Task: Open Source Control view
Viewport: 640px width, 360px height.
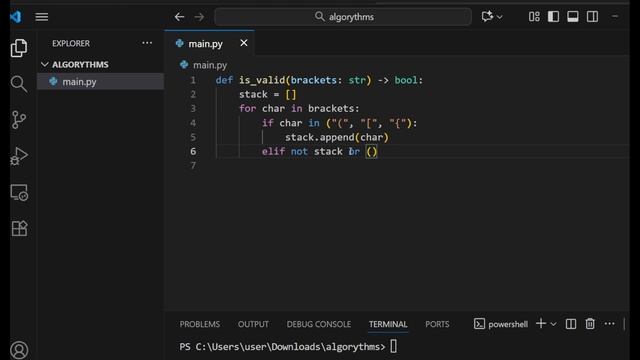Action: pos(19,120)
